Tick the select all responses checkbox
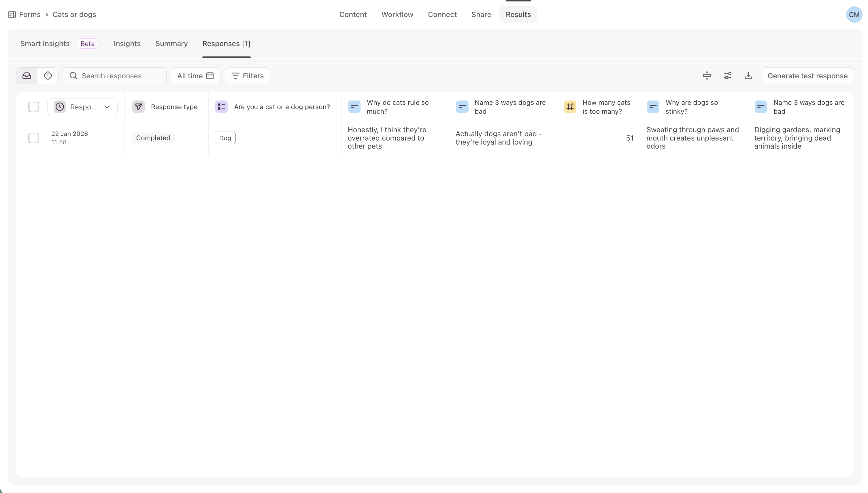The height and width of the screenshot is (493, 868). point(33,107)
